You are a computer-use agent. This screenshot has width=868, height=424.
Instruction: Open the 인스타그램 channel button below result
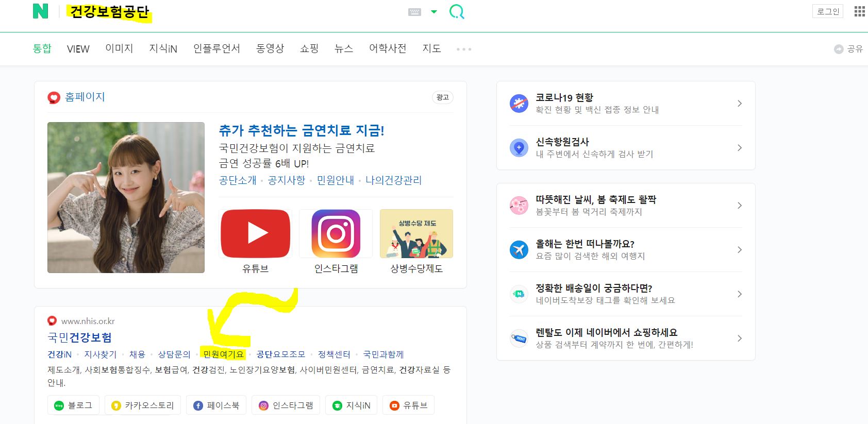pyautogui.click(x=286, y=405)
